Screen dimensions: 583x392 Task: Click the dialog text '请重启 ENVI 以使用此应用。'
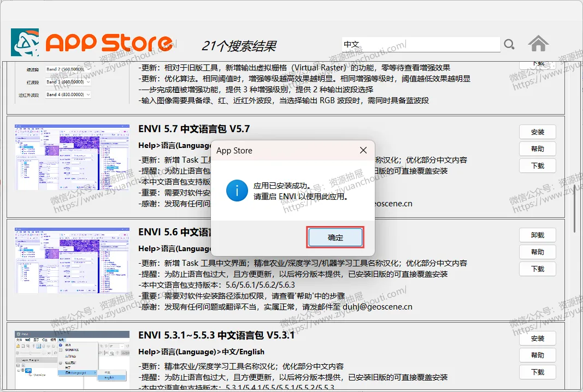click(302, 197)
